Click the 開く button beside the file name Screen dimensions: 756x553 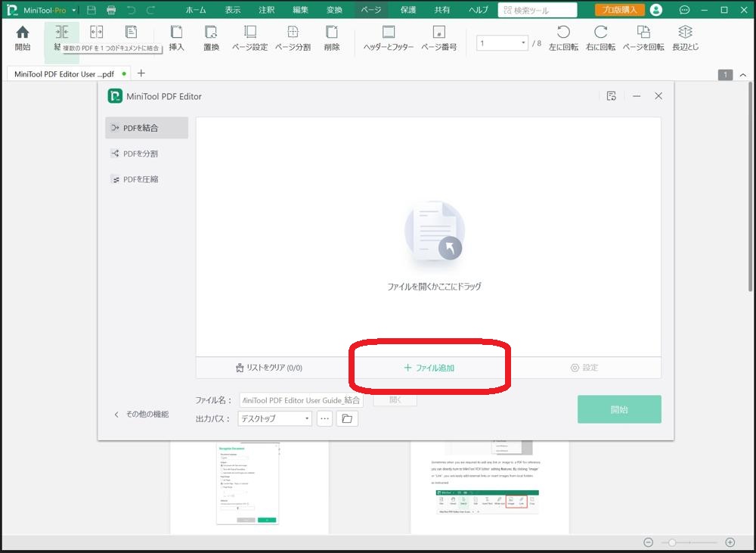[395, 399]
